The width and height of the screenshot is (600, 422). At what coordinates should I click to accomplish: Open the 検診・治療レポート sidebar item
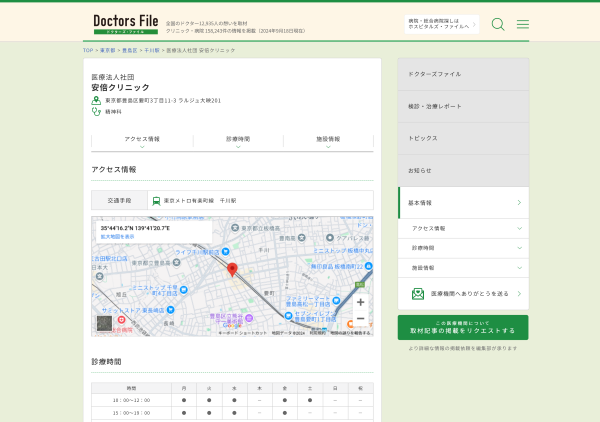pyautogui.click(x=463, y=106)
